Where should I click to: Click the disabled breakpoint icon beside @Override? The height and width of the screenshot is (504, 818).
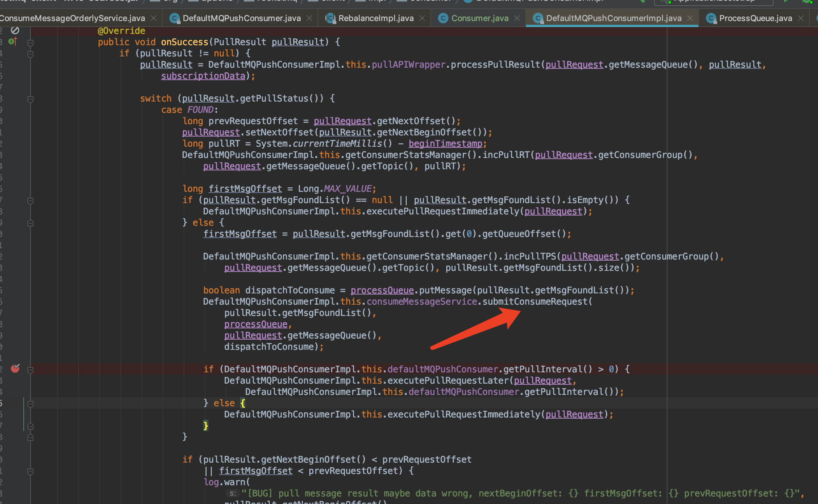coord(15,30)
